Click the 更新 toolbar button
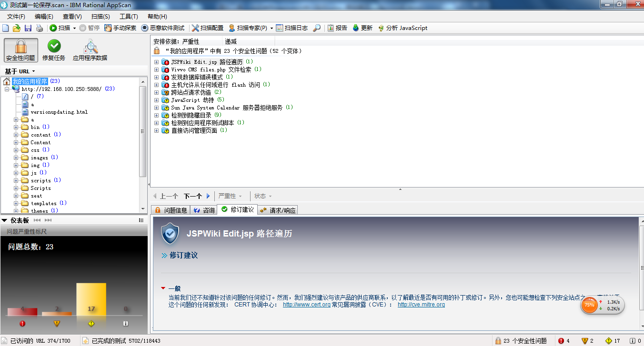The image size is (644, 346). (x=362, y=28)
